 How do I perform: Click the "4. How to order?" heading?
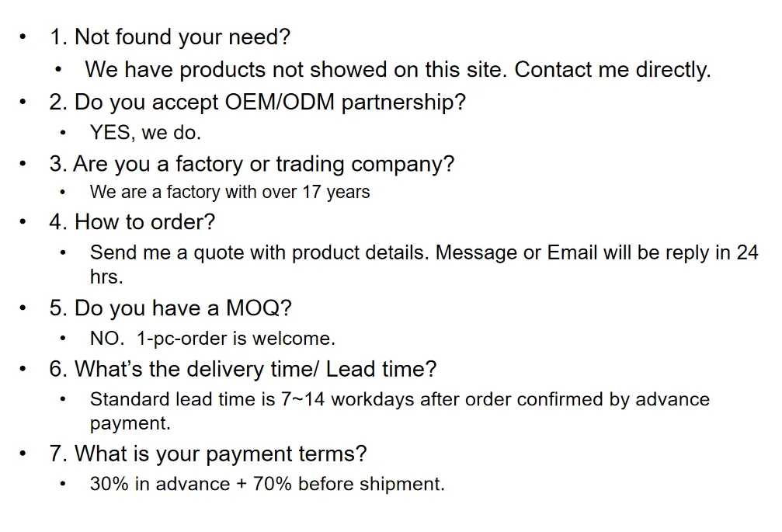(x=132, y=222)
